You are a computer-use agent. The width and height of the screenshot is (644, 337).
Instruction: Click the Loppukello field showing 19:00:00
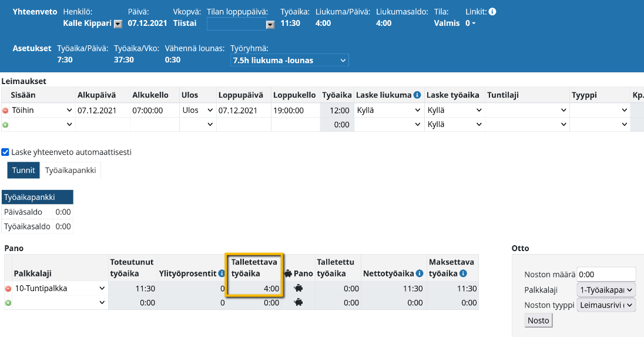click(296, 111)
